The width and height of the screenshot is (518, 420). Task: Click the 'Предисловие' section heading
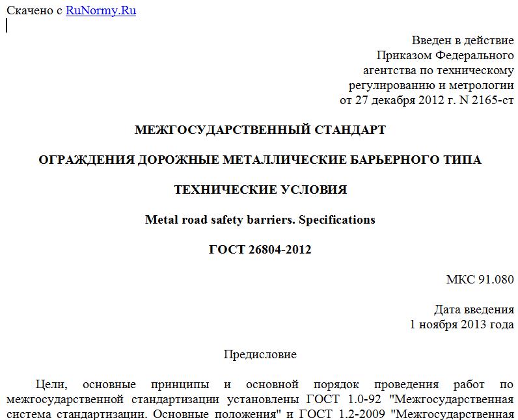tap(260, 354)
